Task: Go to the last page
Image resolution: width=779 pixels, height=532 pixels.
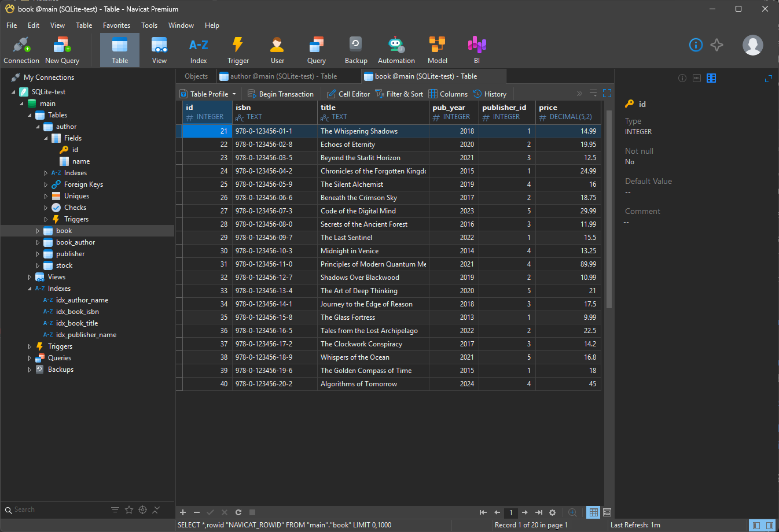Action: (x=539, y=512)
